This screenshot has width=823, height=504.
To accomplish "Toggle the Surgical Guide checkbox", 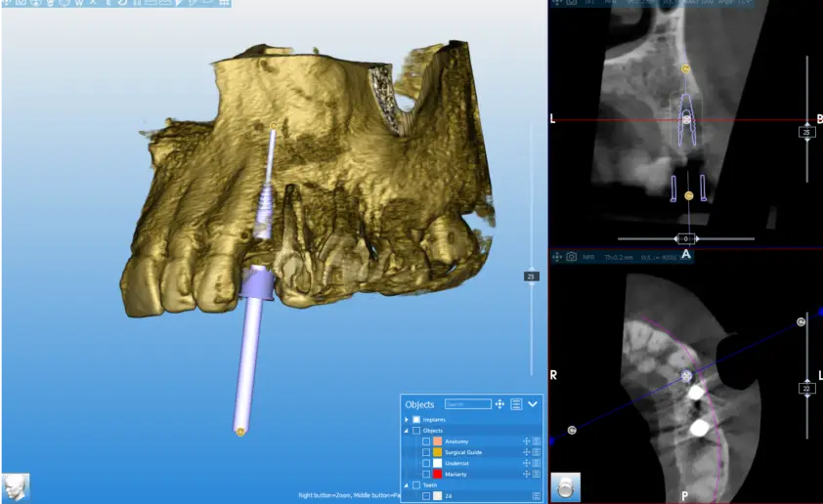I will coord(426,452).
